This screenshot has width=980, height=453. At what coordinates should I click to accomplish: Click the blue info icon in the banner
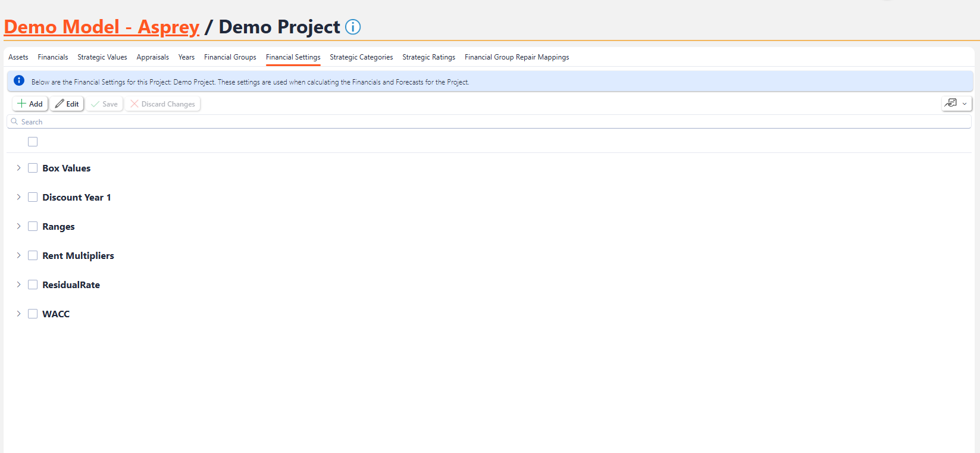click(19, 81)
